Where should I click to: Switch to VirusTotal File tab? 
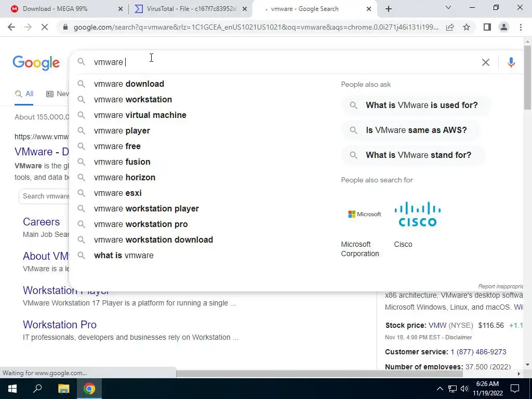click(x=190, y=9)
